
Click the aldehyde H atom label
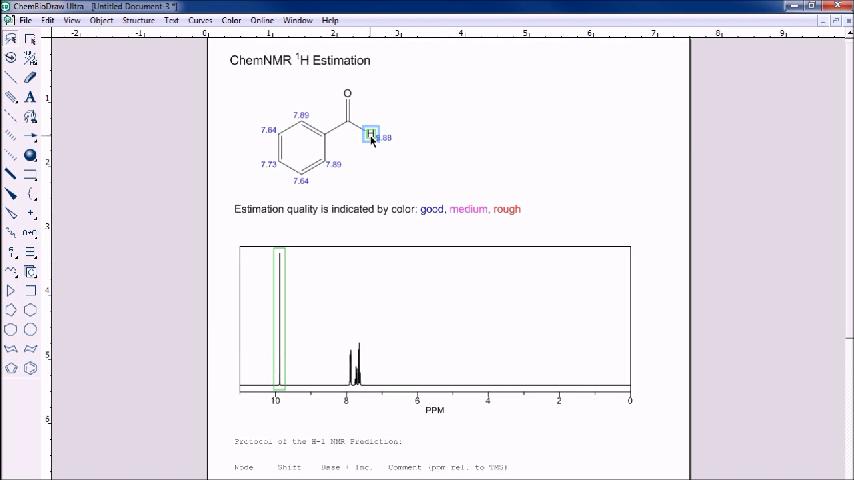[x=370, y=133]
